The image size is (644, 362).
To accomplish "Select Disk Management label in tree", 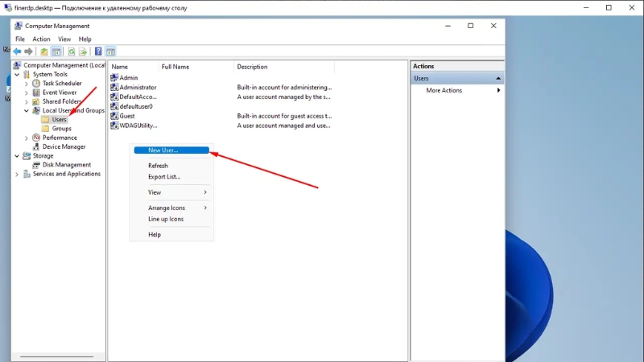I will pos(67,165).
